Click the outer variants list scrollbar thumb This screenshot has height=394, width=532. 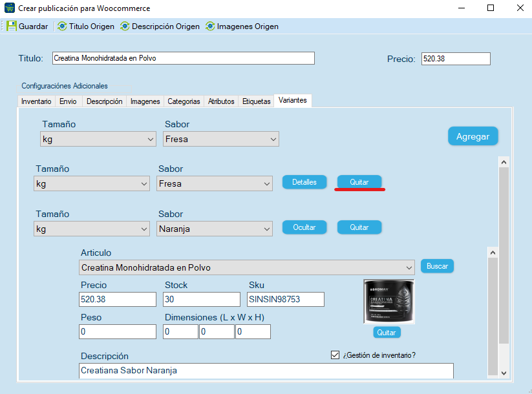504,255
